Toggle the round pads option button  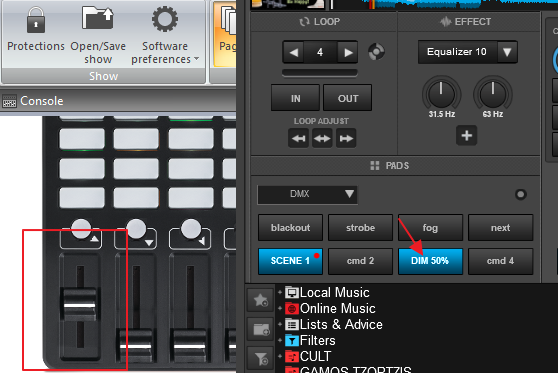click(x=521, y=194)
